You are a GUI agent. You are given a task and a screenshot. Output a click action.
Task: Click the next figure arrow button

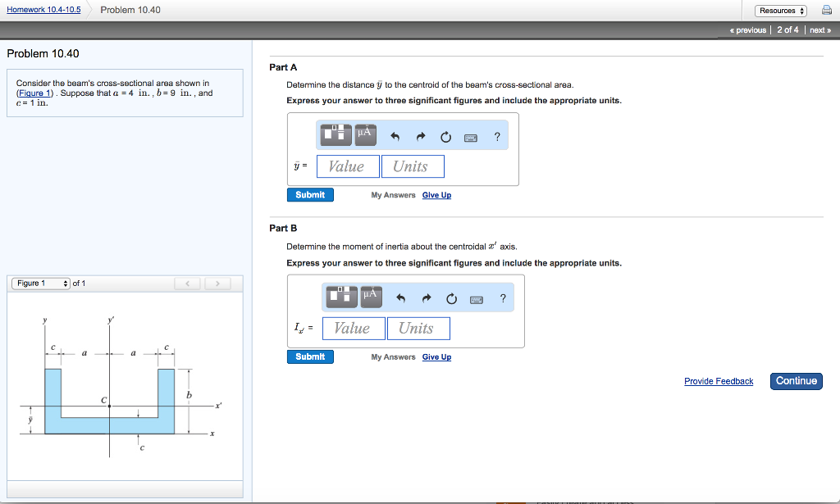(x=217, y=283)
